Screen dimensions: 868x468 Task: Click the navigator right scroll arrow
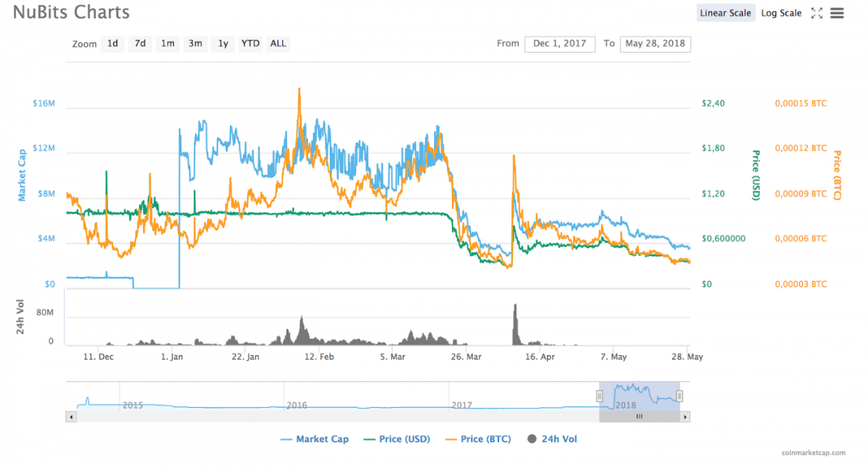pyautogui.click(x=685, y=417)
